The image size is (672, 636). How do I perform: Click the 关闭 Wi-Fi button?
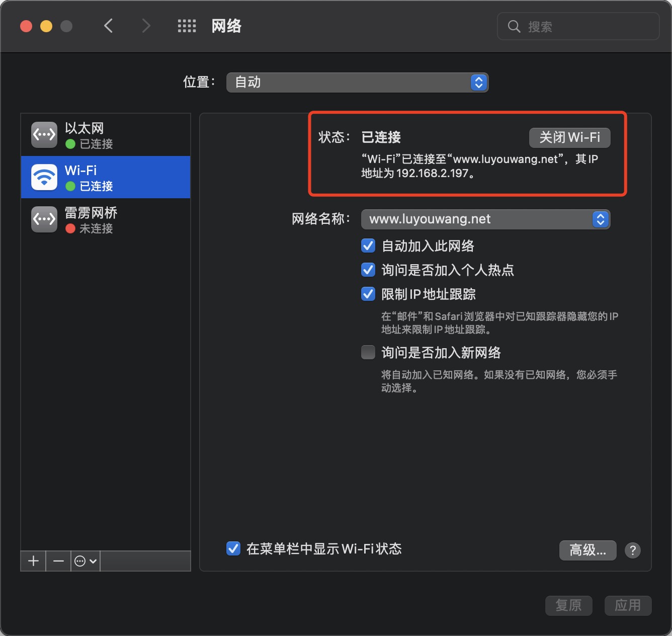tap(569, 137)
